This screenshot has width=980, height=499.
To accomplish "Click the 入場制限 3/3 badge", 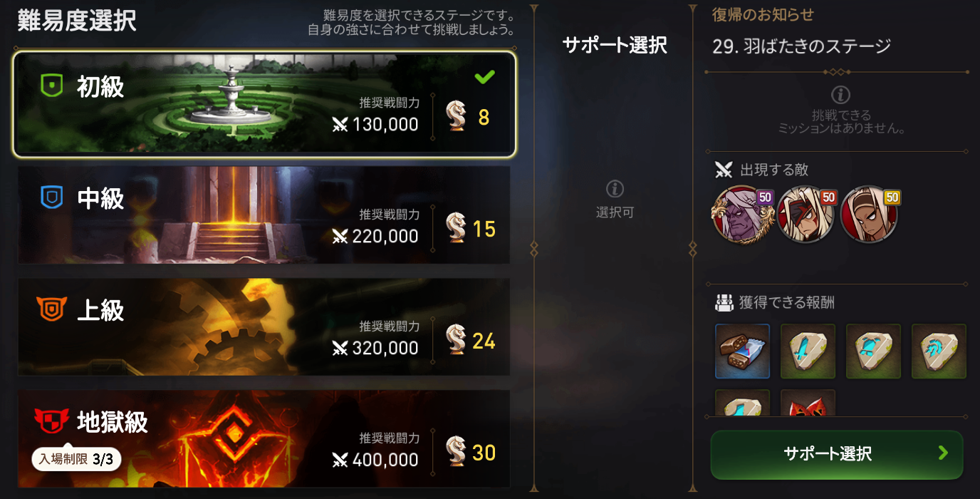I will [x=76, y=459].
